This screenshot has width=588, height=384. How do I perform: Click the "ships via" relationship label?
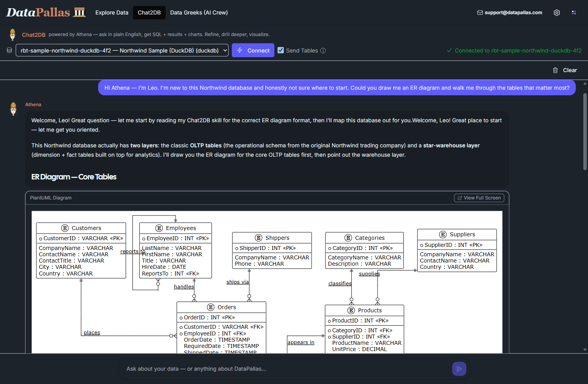point(238,282)
